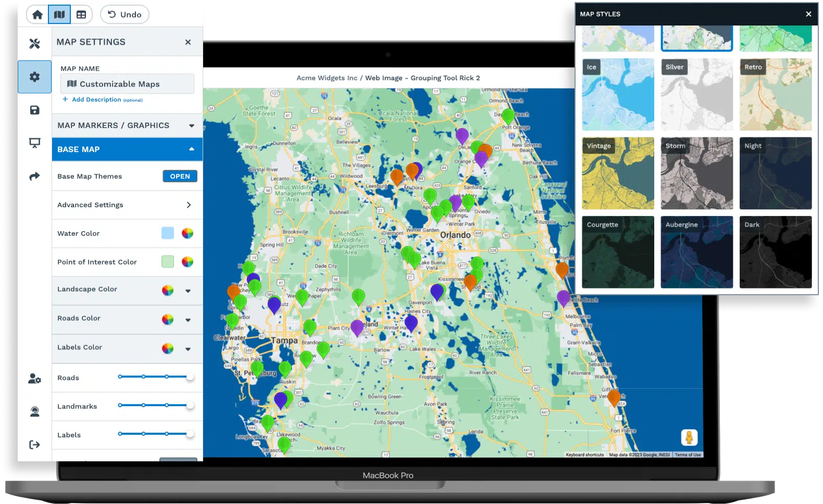Click the Map Name input field
The width and height of the screenshot is (823, 504).
(127, 84)
